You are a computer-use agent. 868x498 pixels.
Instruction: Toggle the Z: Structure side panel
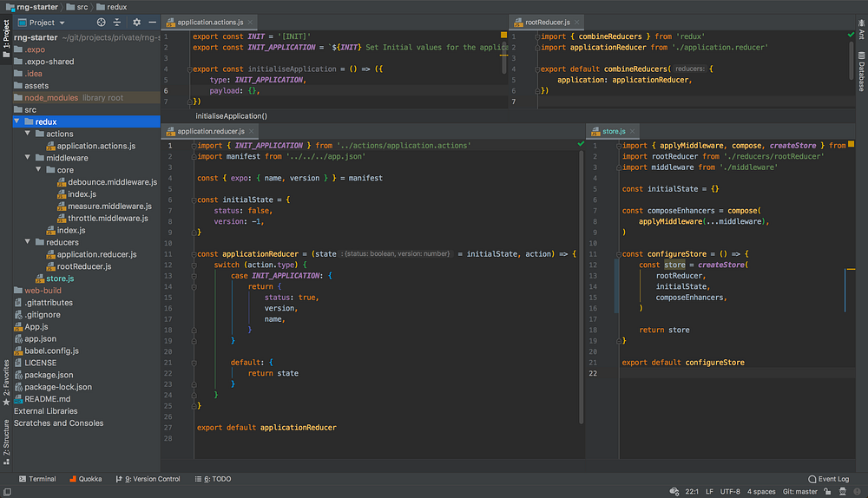[x=6, y=437]
